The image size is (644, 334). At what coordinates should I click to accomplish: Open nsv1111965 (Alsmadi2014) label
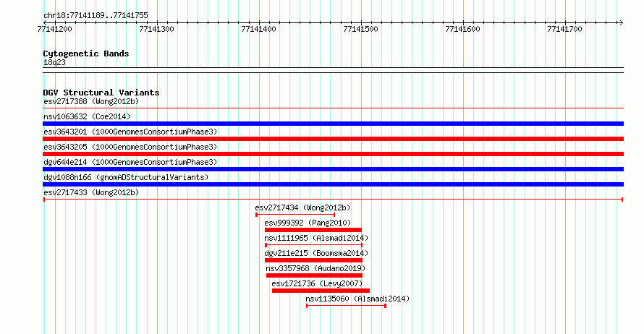pyautogui.click(x=316, y=238)
